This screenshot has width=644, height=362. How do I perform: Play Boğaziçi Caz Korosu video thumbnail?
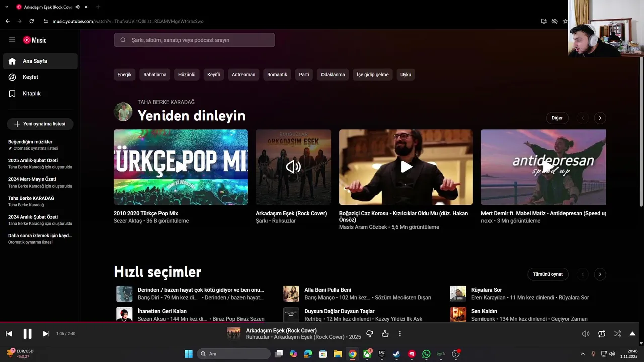tap(406, 167)
